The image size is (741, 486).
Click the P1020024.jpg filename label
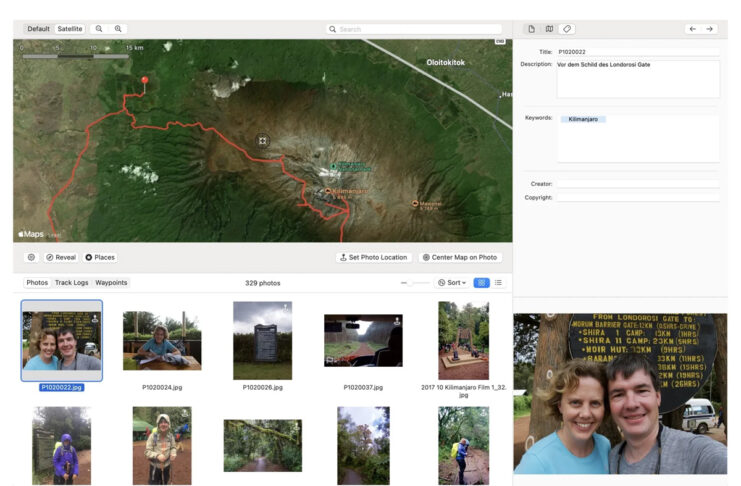pos(162,387)
